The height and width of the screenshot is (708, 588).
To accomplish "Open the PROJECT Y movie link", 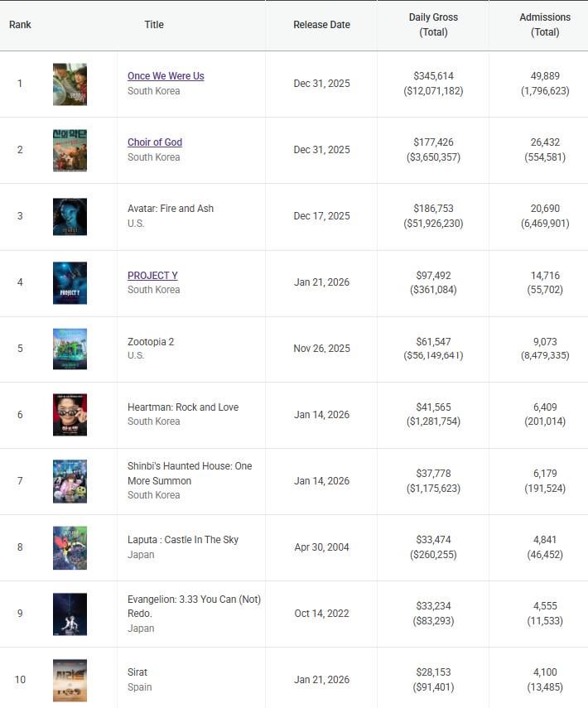I will (152, 275).
